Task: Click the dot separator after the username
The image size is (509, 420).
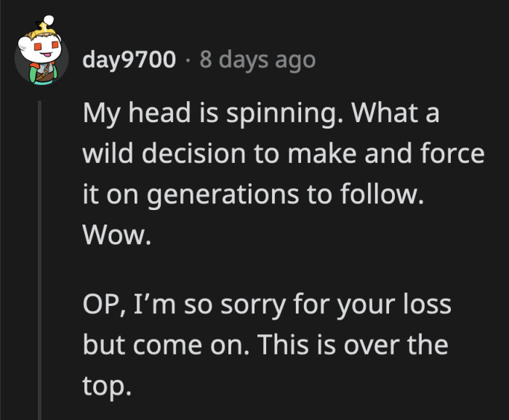Action: 187,60
